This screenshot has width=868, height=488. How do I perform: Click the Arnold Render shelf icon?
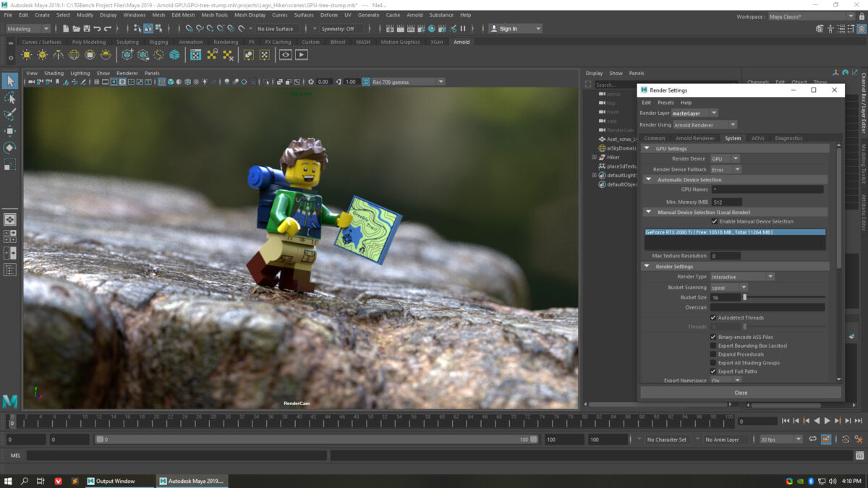click(x=302, y=55)
